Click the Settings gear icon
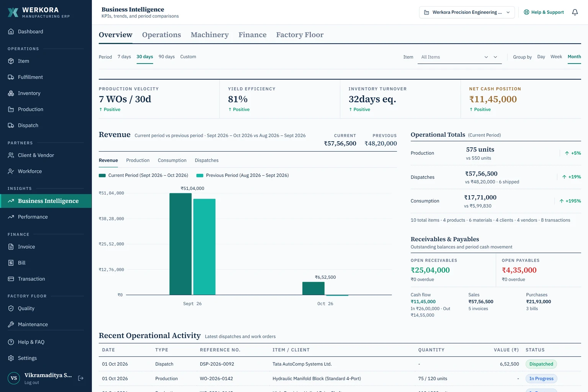 [11, 358]
